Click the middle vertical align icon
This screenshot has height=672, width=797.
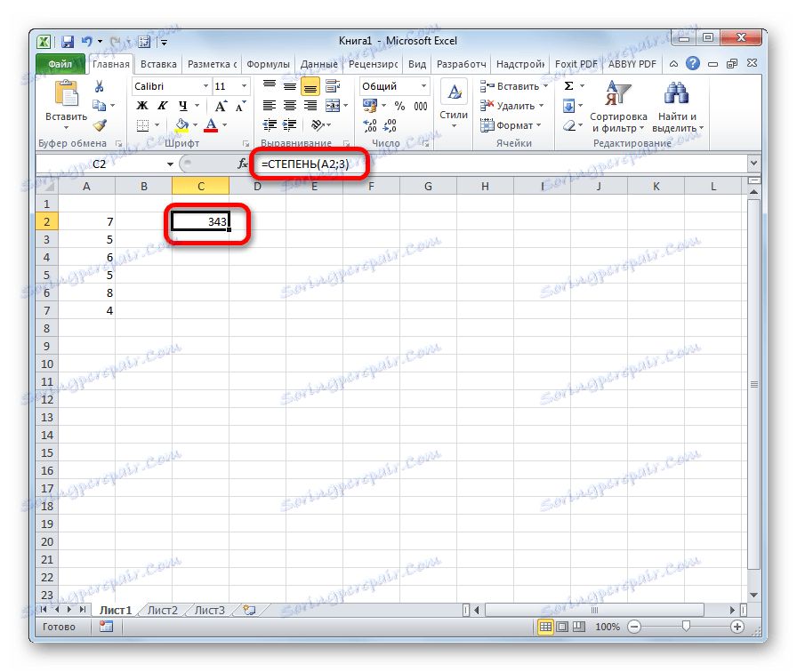coord(290,86)
